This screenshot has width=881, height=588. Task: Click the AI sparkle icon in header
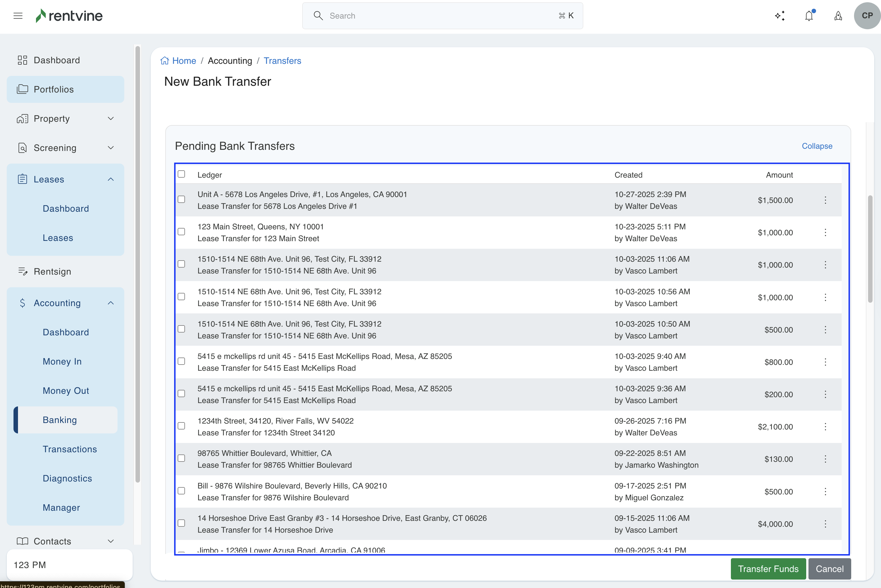780,16
